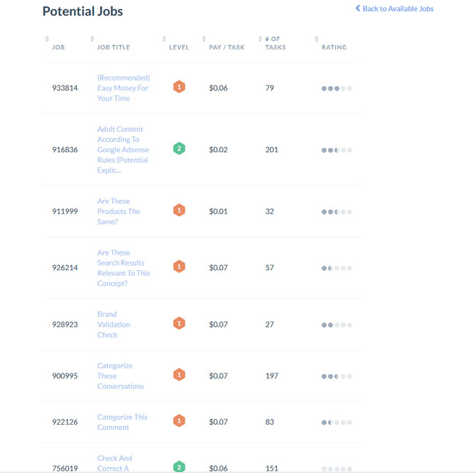Click the back chevron beside Available Jobs
The image size is (476, 473).
[358, 8]
